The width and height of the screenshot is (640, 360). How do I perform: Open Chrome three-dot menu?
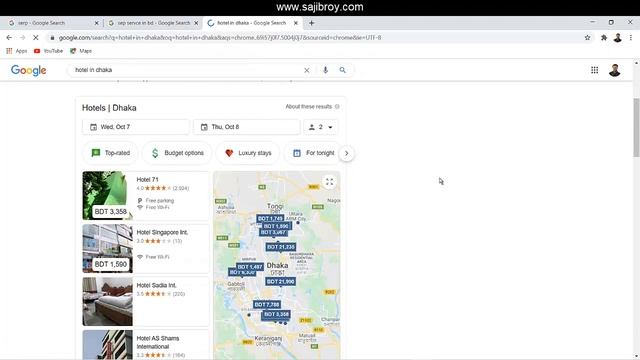[x=631, y=38]
